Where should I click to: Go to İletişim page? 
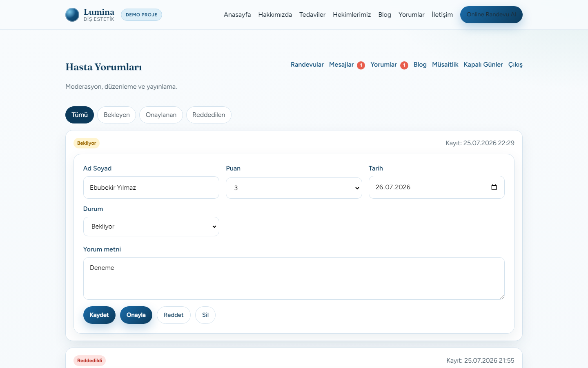click(442, 15)
